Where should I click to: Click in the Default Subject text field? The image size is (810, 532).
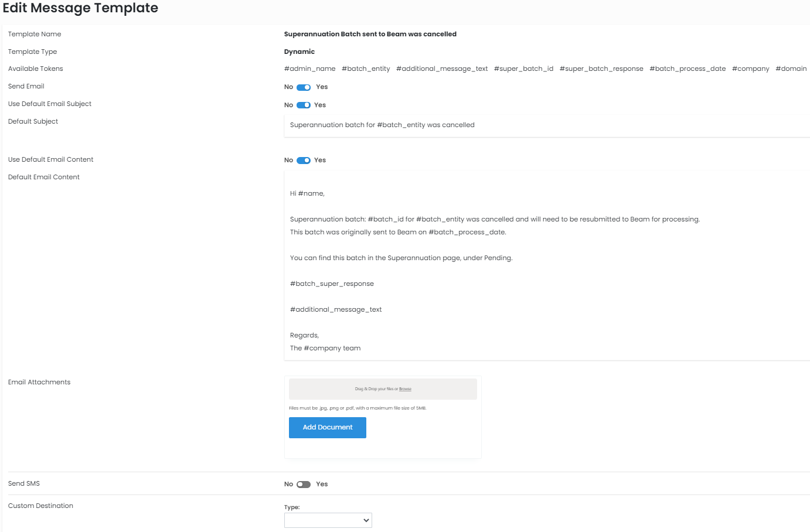tap(545, 125)
